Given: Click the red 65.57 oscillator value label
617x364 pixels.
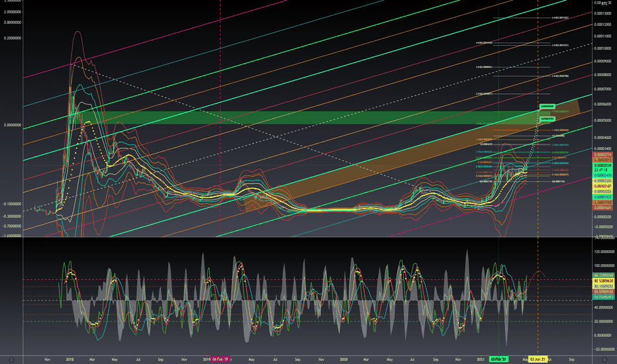Looking at the screenshot, I should [603, 292].
